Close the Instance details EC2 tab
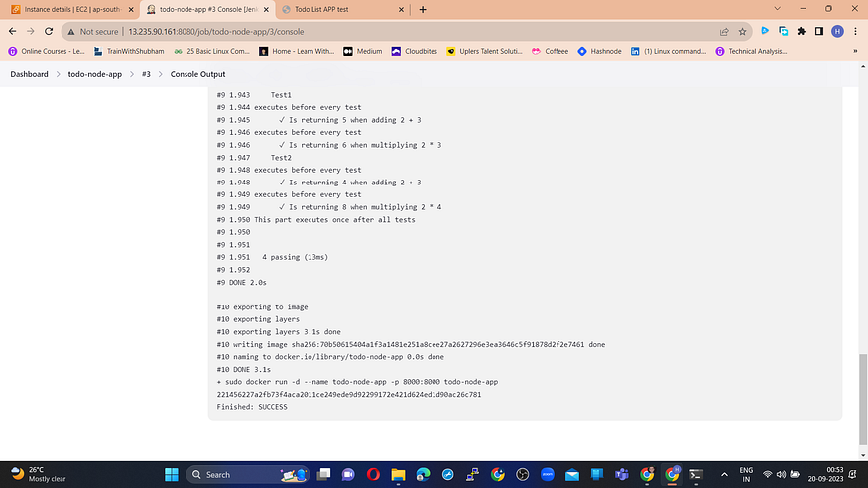 pos(131,9)
